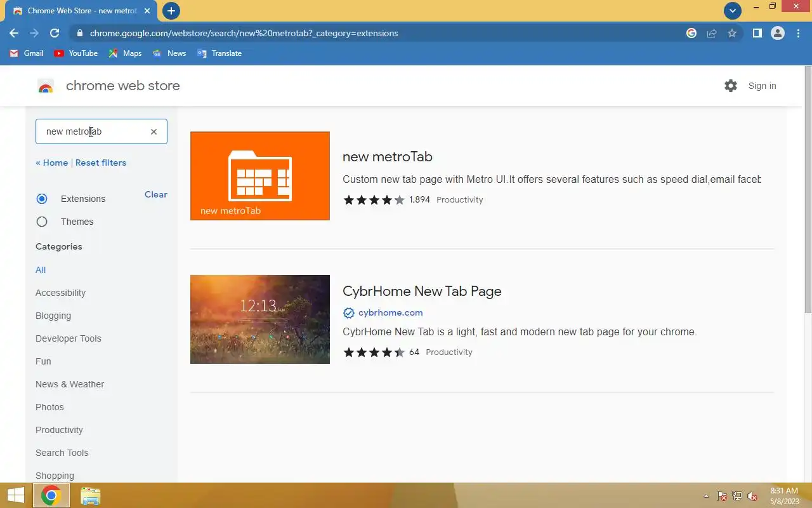Bookmark this page with the star icon
Viewport: 812px width, 508px height.
coord(732,33)
